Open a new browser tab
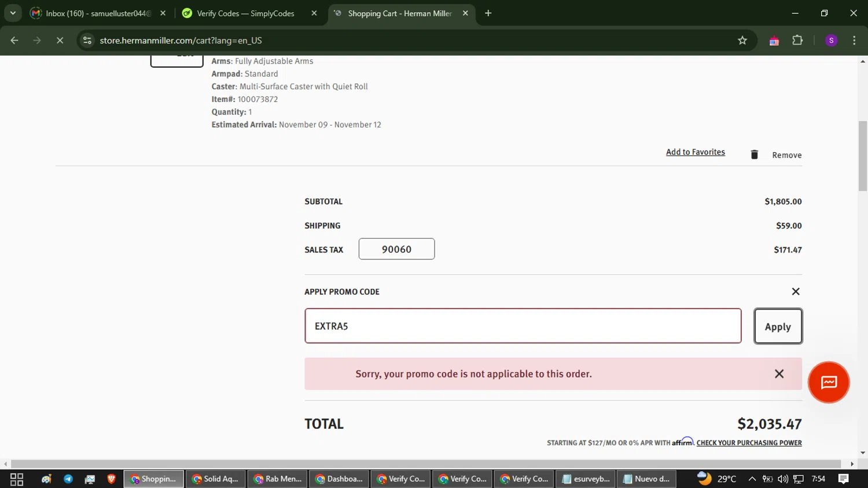The height and width of the screenshot is (488, 868). (x=488, y=13)
